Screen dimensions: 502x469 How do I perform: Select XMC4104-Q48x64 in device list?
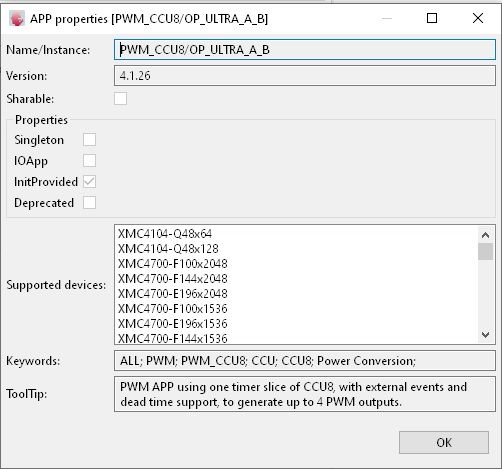point(165,234)
